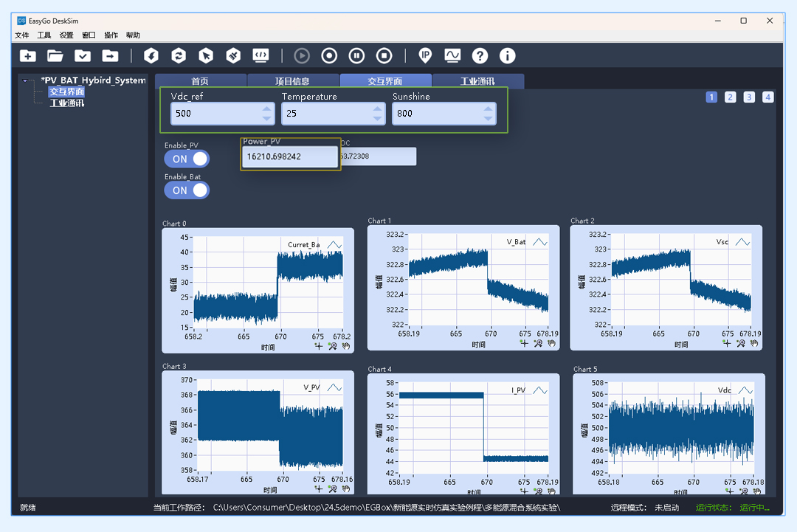
Task: Click the Power_PV value field
Action: (x=290, y=156)
